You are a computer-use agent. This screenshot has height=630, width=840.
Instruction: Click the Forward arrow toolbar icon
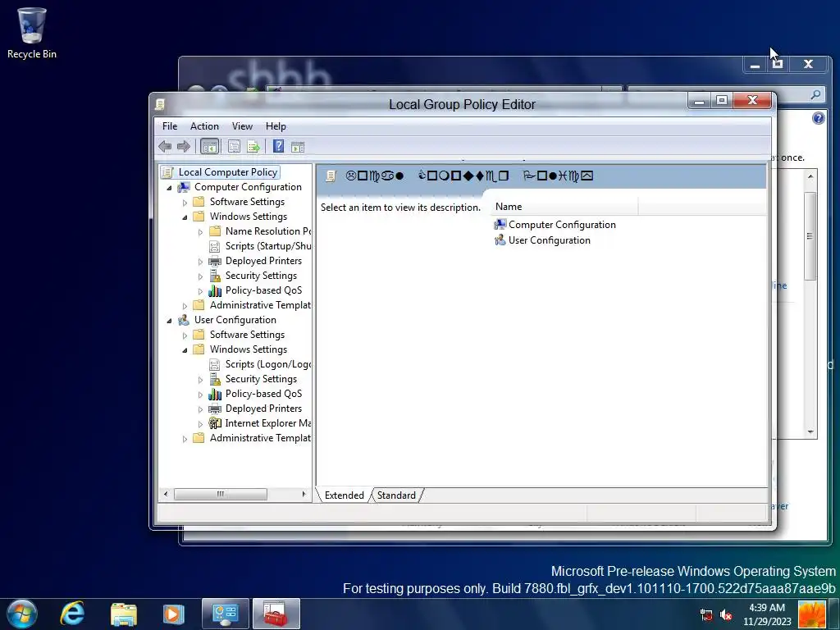point(184,146)
